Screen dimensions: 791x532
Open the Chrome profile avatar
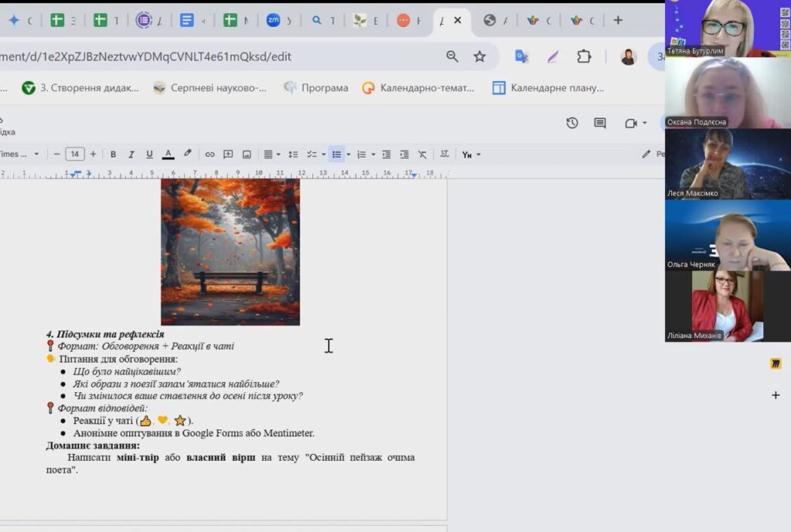coord(628,56)
